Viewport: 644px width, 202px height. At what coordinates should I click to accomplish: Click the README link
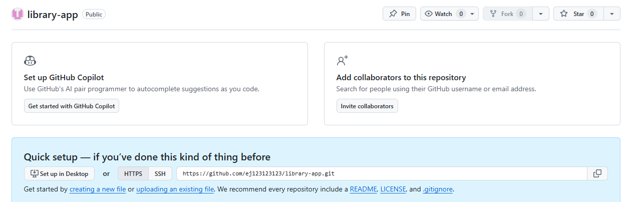363,189
